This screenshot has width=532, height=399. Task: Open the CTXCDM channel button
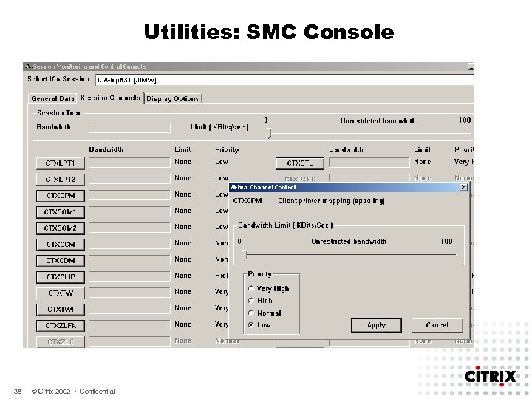tap(61, 261)
